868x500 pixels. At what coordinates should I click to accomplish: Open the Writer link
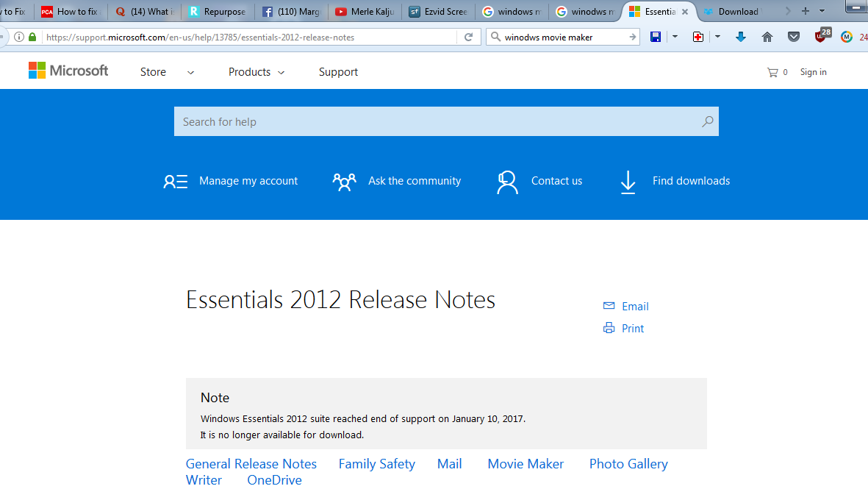(x=204, y=480)
